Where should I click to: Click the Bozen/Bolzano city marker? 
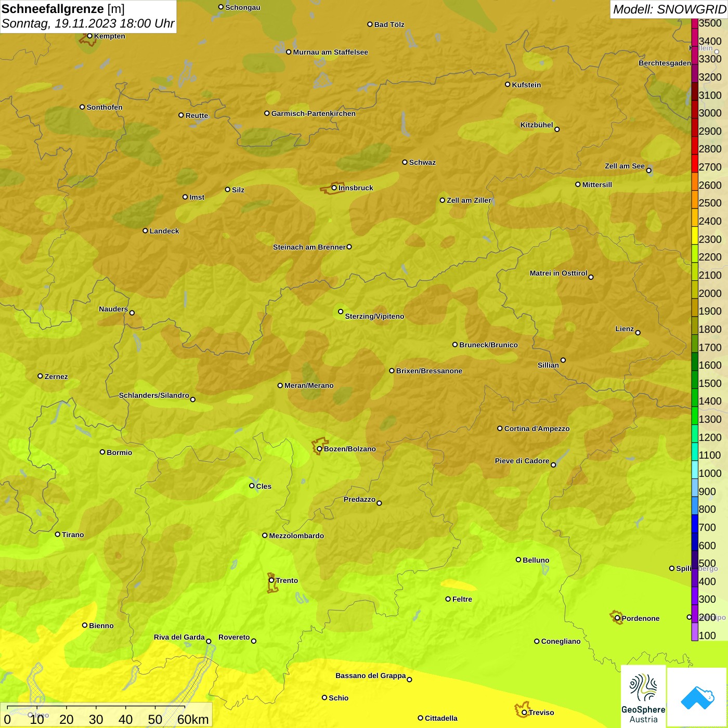click(x=320, y=449)
